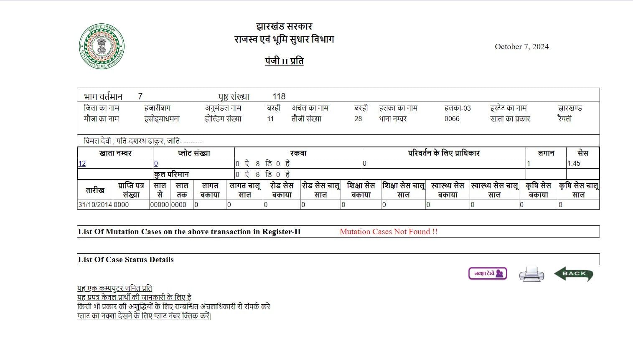This screenshot has height=364, width=633.
Task: Click the लगान column header
Action: pyautogui.click(x=546, y=153)
